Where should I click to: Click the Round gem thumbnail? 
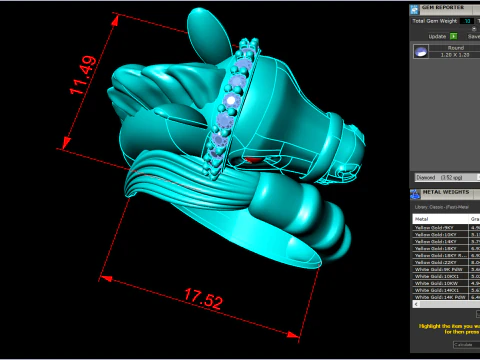(421, 52)
